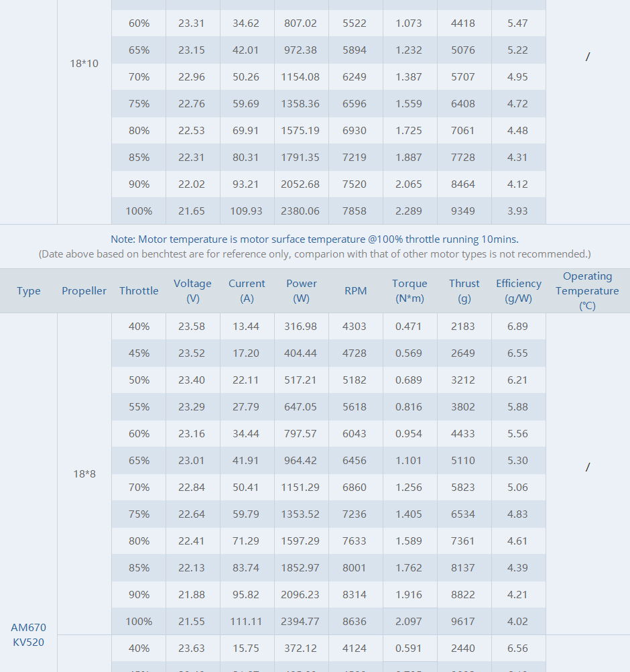
Task: Click the Torque (N*m) column header
Action: tap(409, 291)
